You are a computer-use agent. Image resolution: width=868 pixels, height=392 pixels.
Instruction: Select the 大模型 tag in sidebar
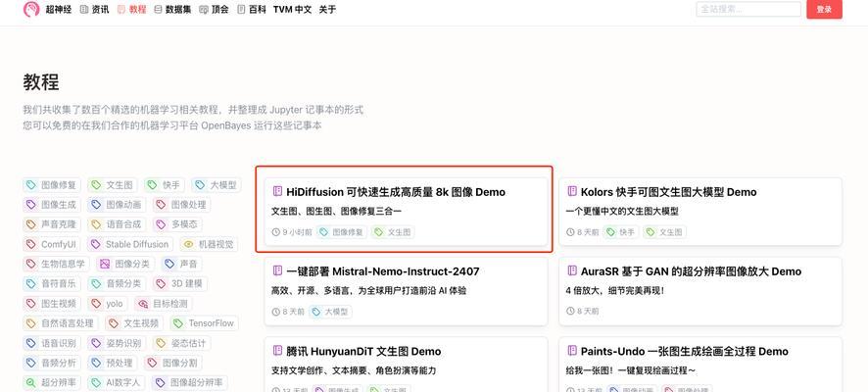[217, 185]
